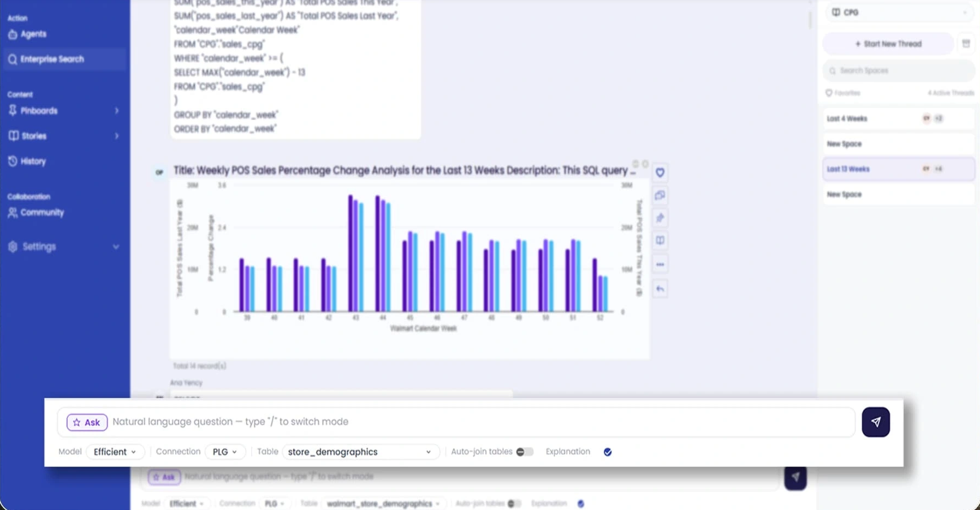The height and width of the screenshot is (510, 980).
Task: Click the CY badge on Last 13 Weeks
Action: click(926, 169)
